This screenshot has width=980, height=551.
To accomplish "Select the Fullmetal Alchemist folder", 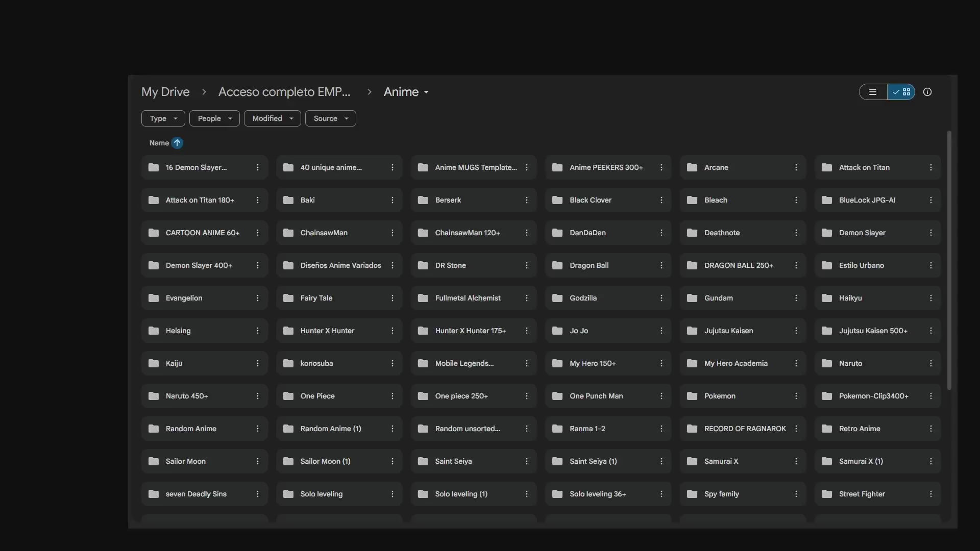I will pos(474,298).
